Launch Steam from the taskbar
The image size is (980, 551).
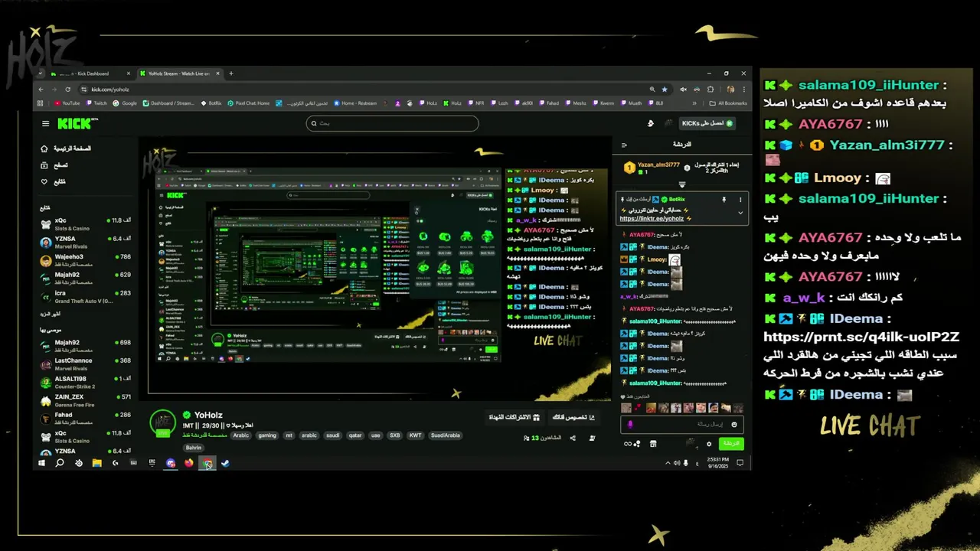point(226,463)
